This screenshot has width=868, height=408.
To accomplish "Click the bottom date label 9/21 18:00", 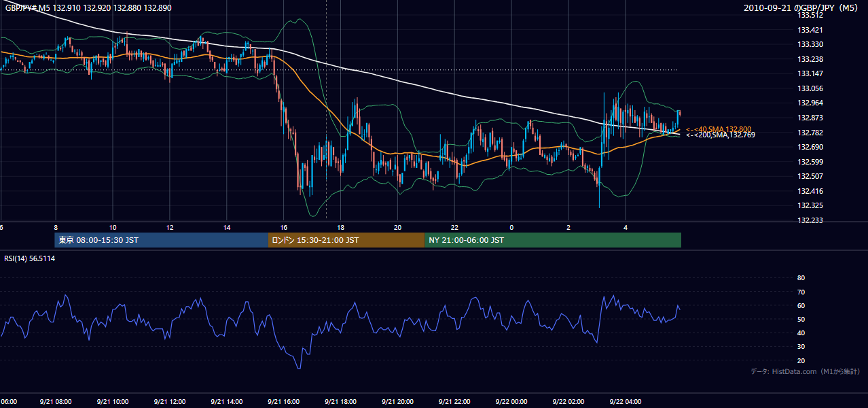I will pyautogui.click(x=341, y=402).
